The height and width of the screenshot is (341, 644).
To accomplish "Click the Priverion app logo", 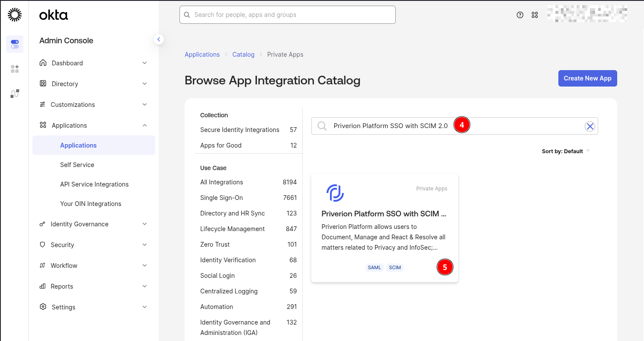I will 335,193.
